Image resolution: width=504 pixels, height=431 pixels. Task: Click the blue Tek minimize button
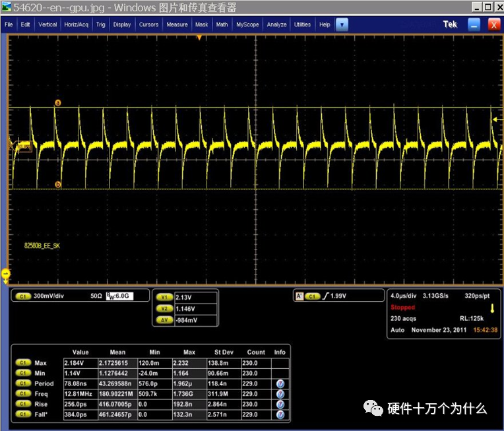(474, 24)
